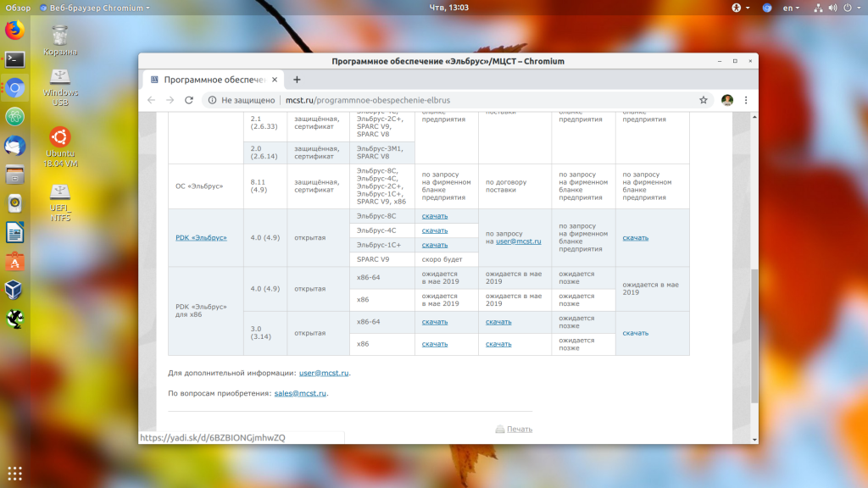Open Ubuntu Software dock icon
868x488 pixels.
[15, 262]
